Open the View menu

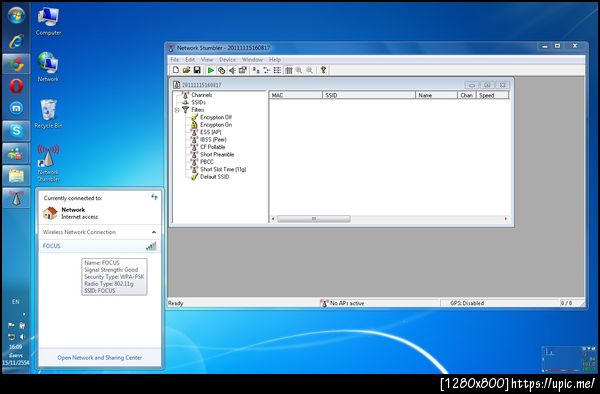207,60
